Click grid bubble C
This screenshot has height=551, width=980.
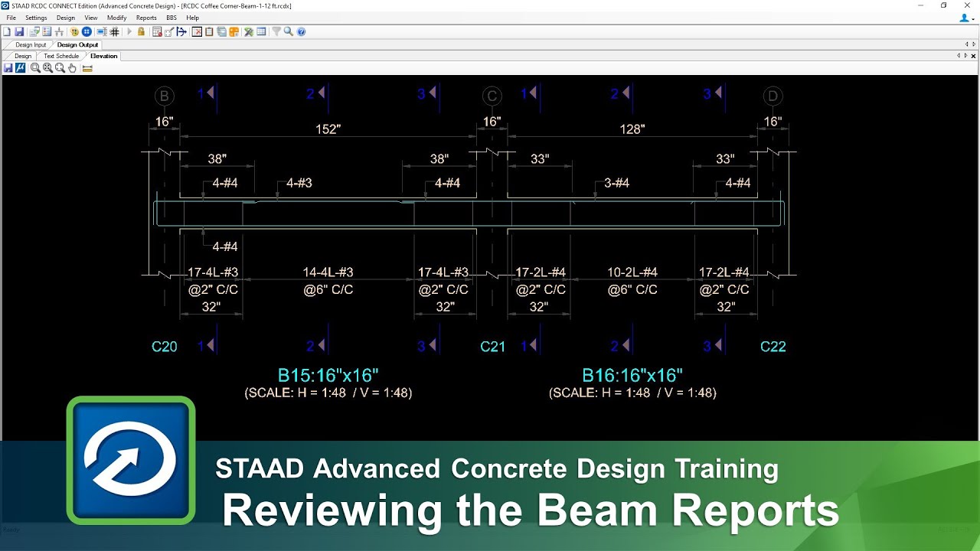click(x=492, y=96)
